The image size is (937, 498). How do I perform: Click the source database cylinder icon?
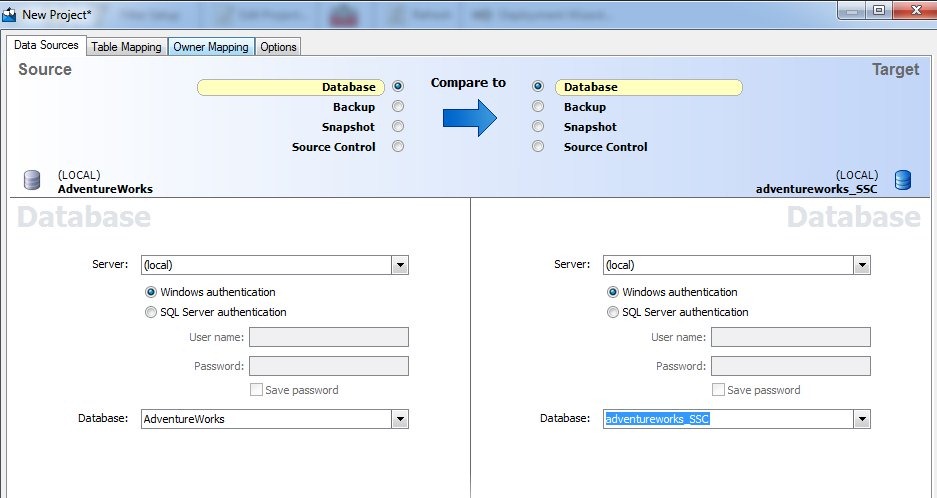pos(31,180)
